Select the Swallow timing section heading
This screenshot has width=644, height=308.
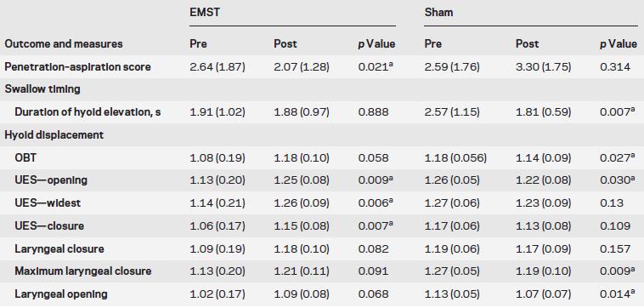pos(42,89)
